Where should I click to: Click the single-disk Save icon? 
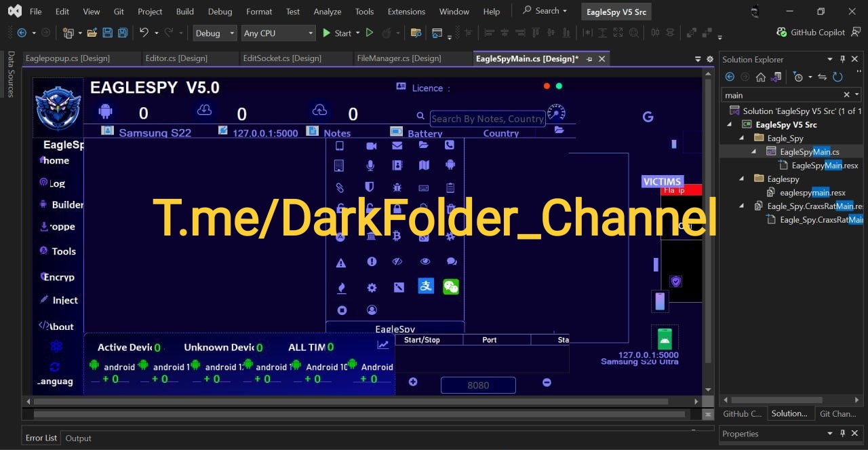tap(108, 33)
